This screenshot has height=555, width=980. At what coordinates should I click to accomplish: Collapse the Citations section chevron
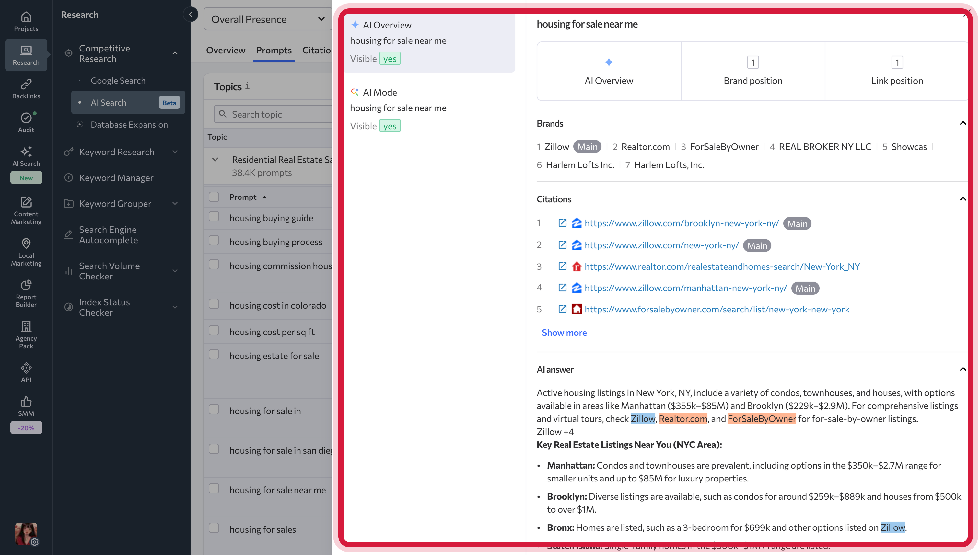962,199
